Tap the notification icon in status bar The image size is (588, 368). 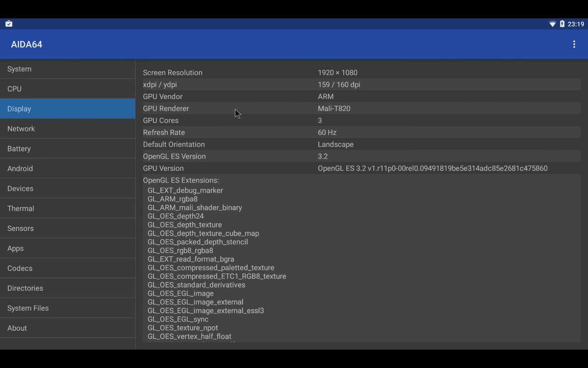click(x=9, y=24)
